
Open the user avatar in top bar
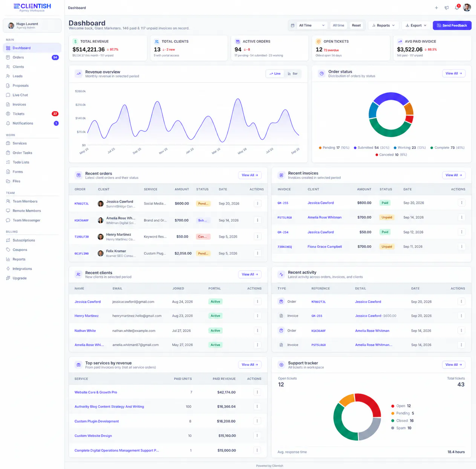point(467,8)
